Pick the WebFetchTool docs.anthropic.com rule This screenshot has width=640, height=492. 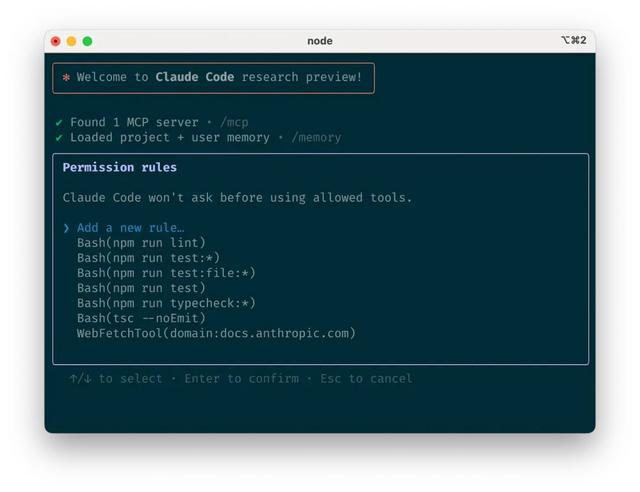pos(216,334)
